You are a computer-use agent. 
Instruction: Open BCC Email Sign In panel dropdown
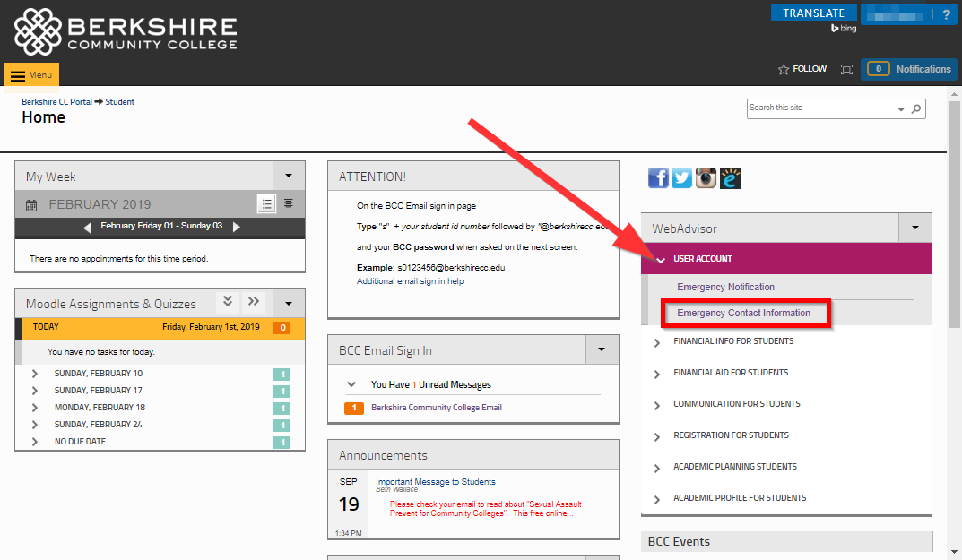point(602,349)
